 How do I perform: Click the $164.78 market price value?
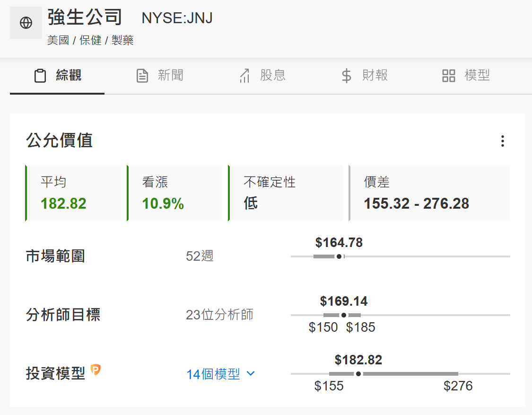(x=339, y=242)
